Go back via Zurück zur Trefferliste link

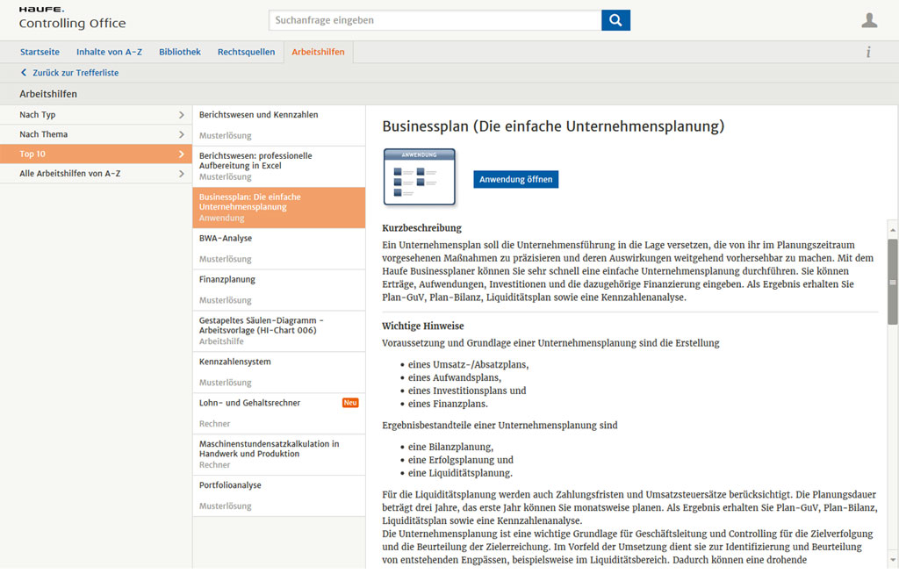[x=76, y=73]
